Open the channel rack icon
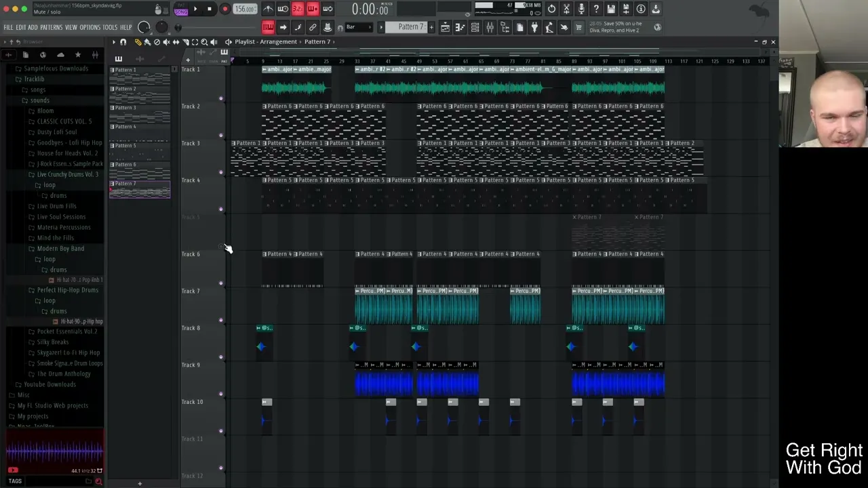The image size is (868, 488). coord(475,27)
